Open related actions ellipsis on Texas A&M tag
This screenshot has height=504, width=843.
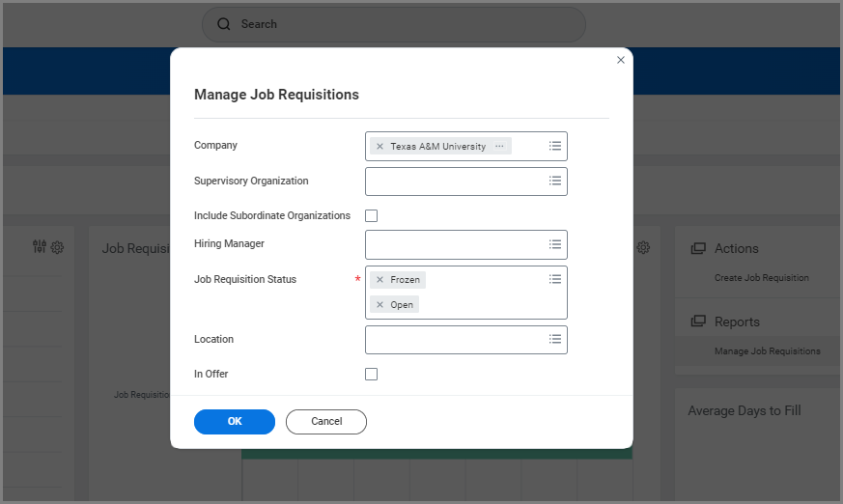499,147
